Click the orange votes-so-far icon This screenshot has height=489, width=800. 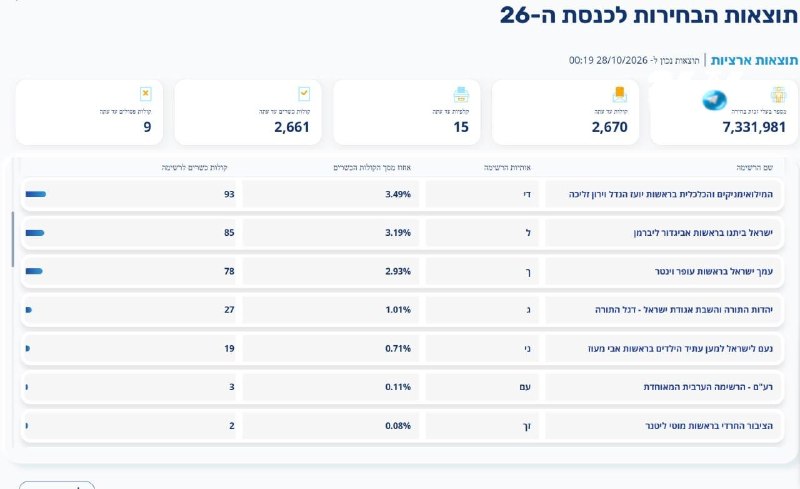click(619, 94)
